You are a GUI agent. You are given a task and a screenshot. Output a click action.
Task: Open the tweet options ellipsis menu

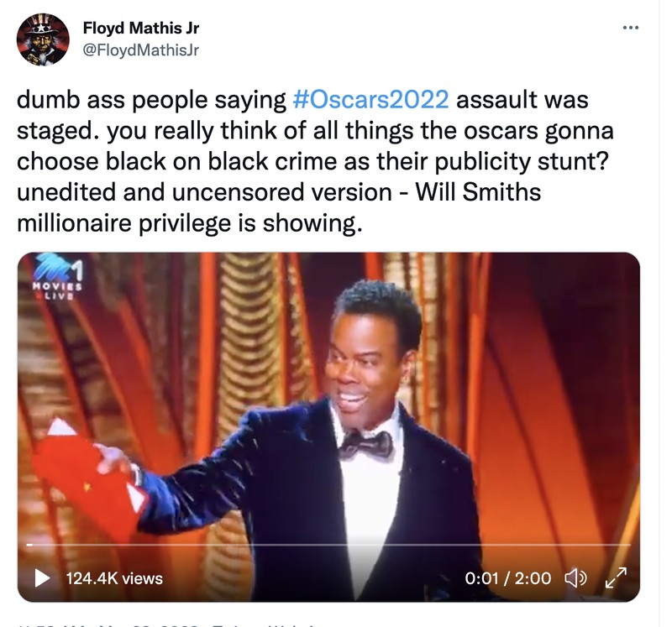pos(631,25)
